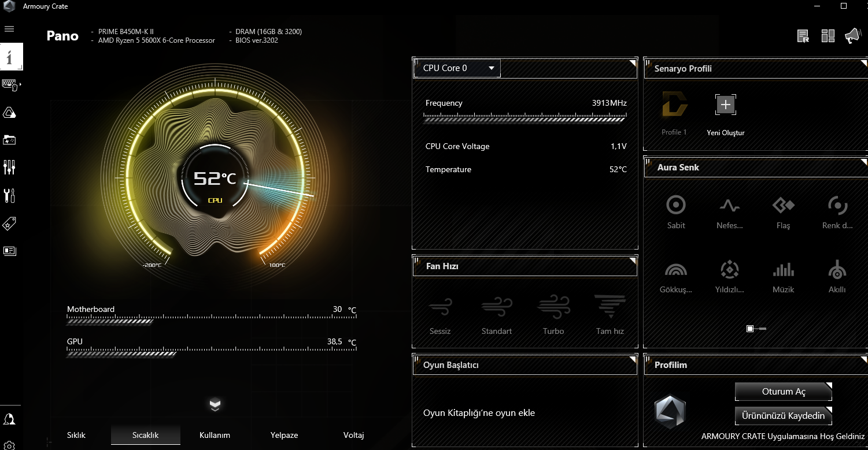Select the Renk d... color cycle effect
The width and height of the screenshot is (868, 450).
pos(837,211)
